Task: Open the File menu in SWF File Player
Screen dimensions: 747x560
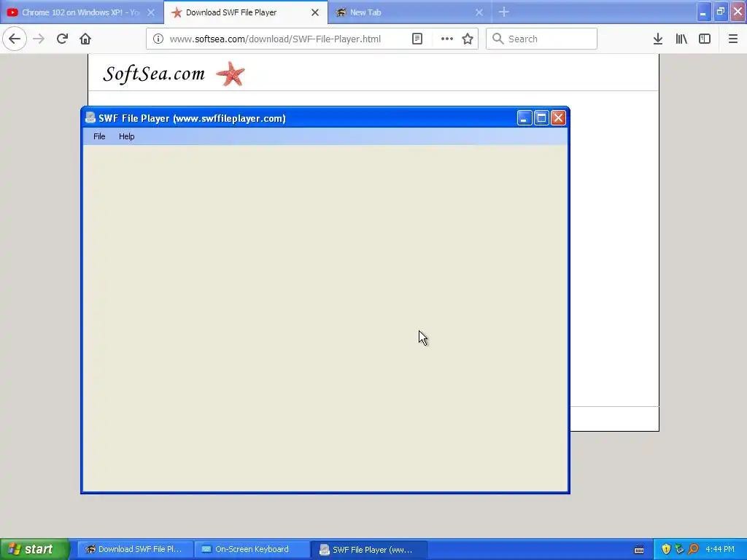Action: coord(99,136)
